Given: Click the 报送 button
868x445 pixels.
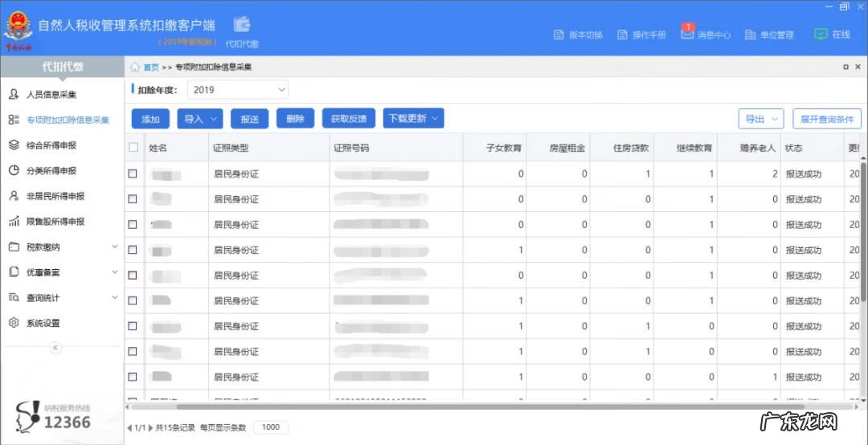Looking at the screenshot, I should (250, 118).
